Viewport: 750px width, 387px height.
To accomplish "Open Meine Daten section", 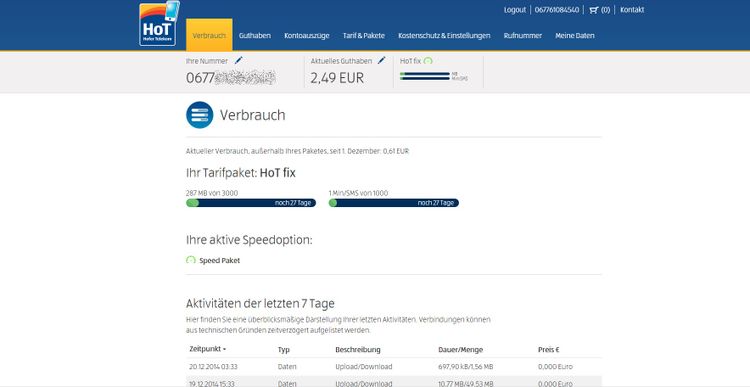I will click(x=575, y=35).
